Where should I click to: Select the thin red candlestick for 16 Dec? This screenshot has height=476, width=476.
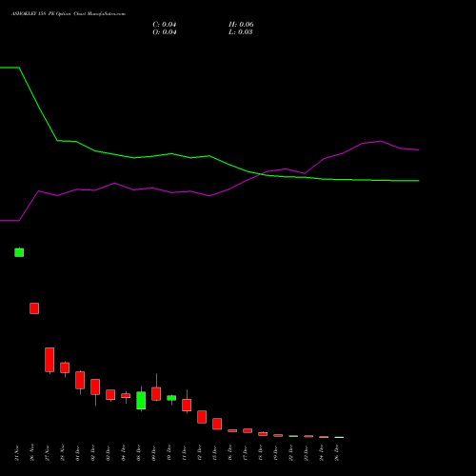click(x=232, y=430)
